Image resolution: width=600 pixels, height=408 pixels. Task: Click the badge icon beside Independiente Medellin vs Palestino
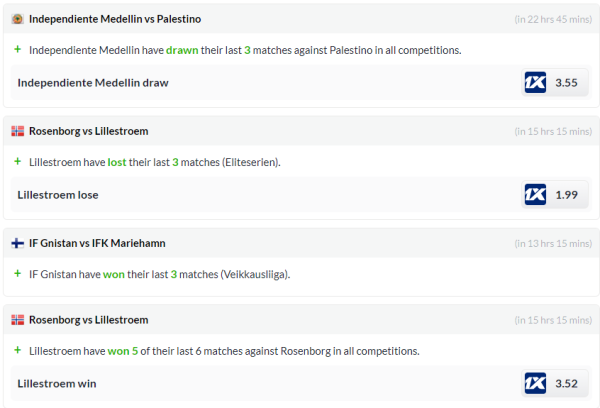(x=18, y=19)
